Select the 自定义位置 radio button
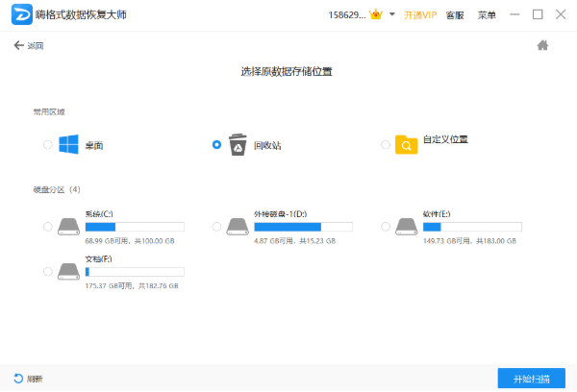Screen dimensions: 577x392 click(386, 144)
